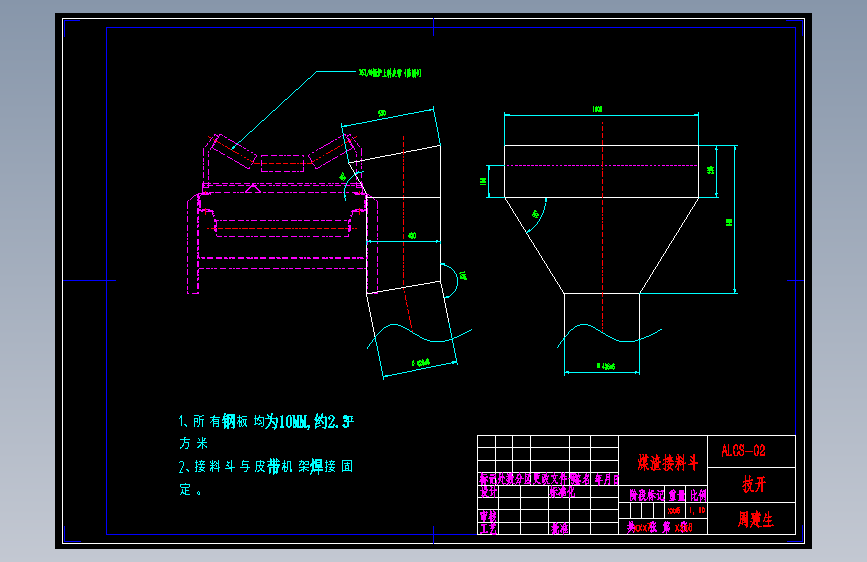Select the 标记 header in revision table
867x562 pixels.
(x=488, y=479)
